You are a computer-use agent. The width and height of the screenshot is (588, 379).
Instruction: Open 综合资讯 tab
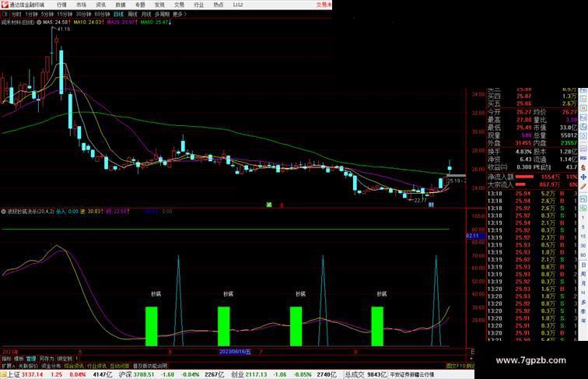pos(74,366)
